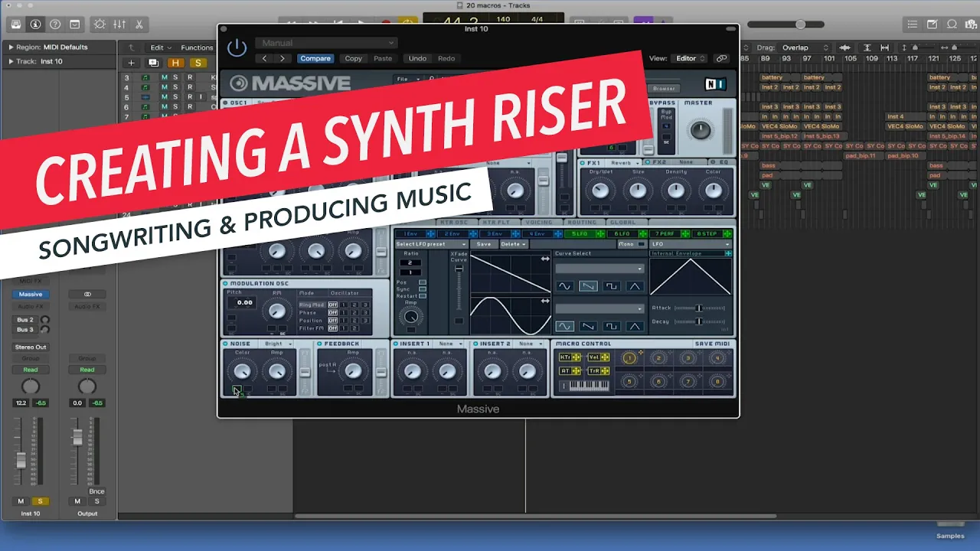Open the Library icon in Logic toolbar
Image resolution: width=980 pixels, height=551 pixels.
point(15,24)
